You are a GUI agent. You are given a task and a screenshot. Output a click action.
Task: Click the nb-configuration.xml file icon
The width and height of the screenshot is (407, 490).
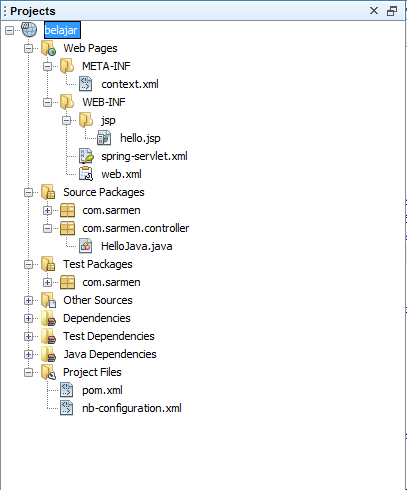point(67,408)
